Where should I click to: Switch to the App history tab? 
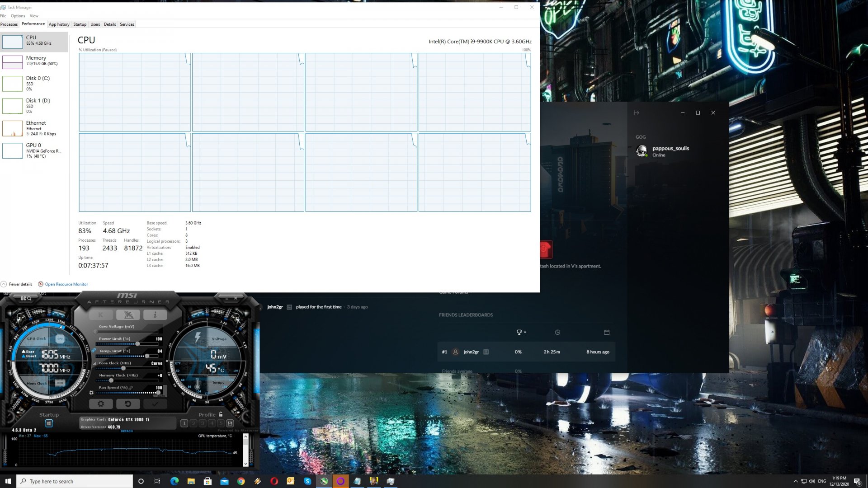pyautogui.click(x=59, y=24)
